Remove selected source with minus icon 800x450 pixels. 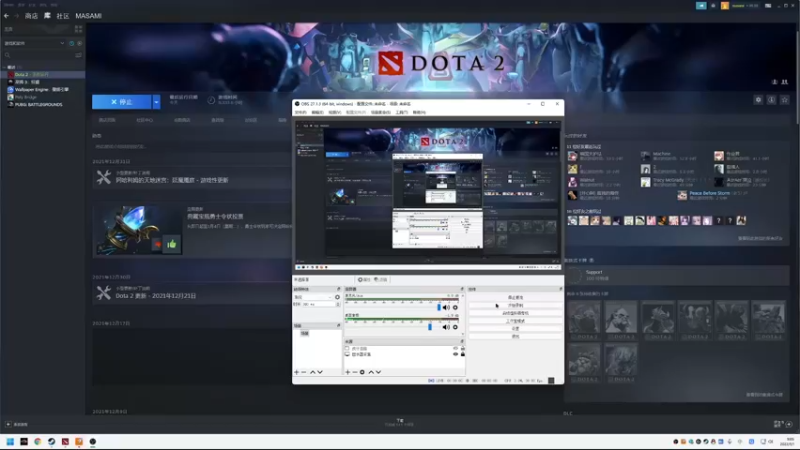355,372
